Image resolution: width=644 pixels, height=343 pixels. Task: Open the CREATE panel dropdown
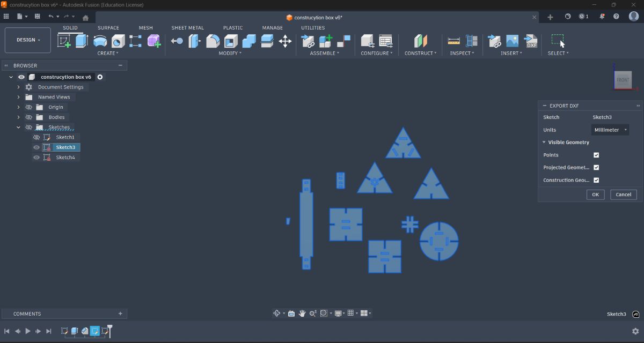108,53
